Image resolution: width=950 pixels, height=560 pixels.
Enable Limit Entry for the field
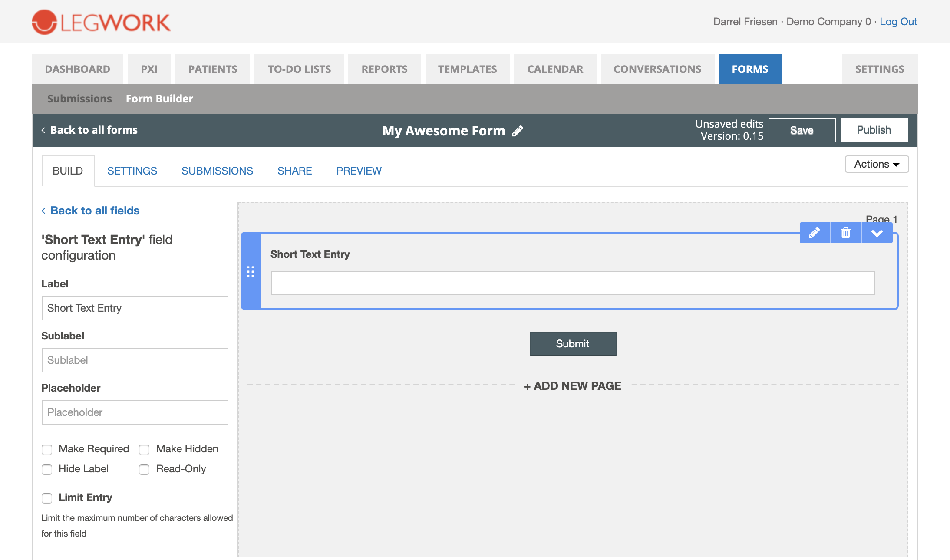point(47,498)
